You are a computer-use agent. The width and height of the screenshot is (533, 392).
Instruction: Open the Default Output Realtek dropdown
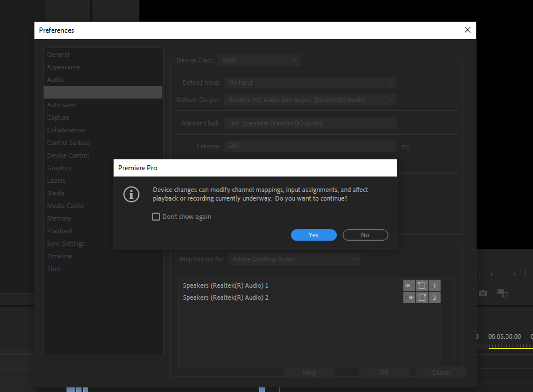tap(310, 100)
